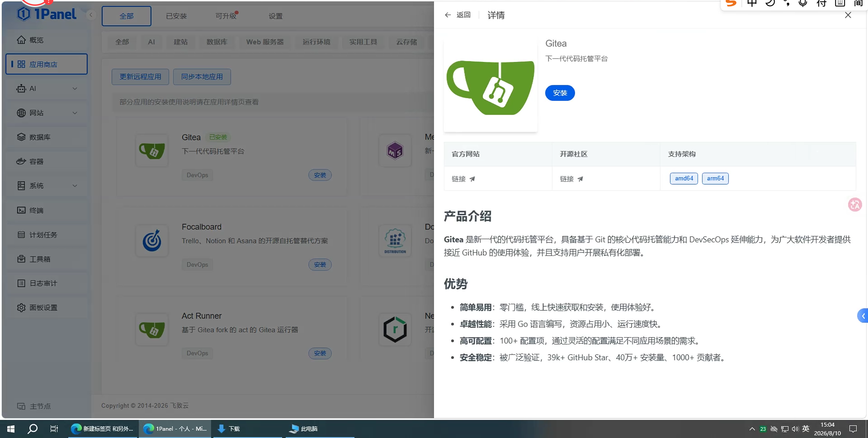This screenshot has height=438, width=868.
Task: Click the volume icon in system tray
Action: (x=795, y=429)
